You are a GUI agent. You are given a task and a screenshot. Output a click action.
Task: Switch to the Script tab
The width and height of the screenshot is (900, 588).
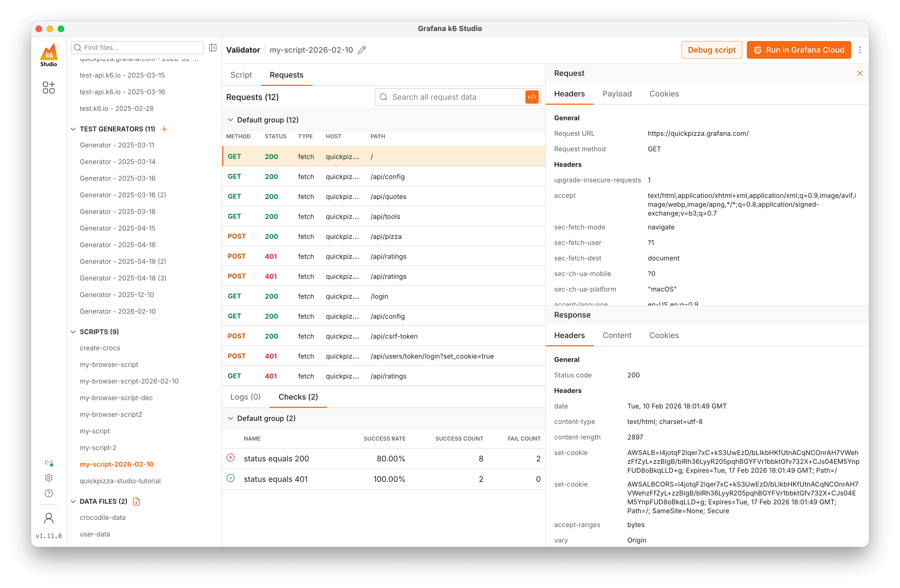click(x=241, y=75)
